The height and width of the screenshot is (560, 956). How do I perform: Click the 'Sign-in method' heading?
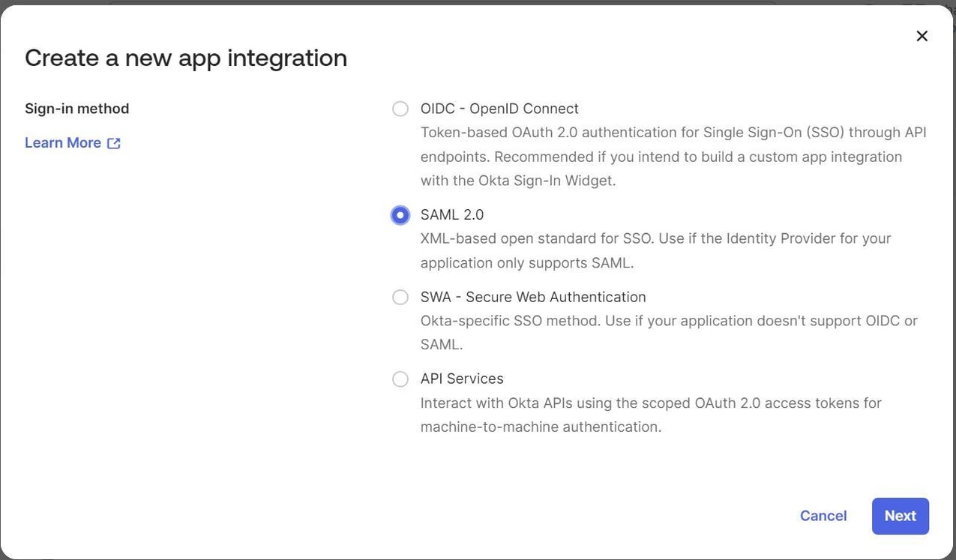coord(76,108)
